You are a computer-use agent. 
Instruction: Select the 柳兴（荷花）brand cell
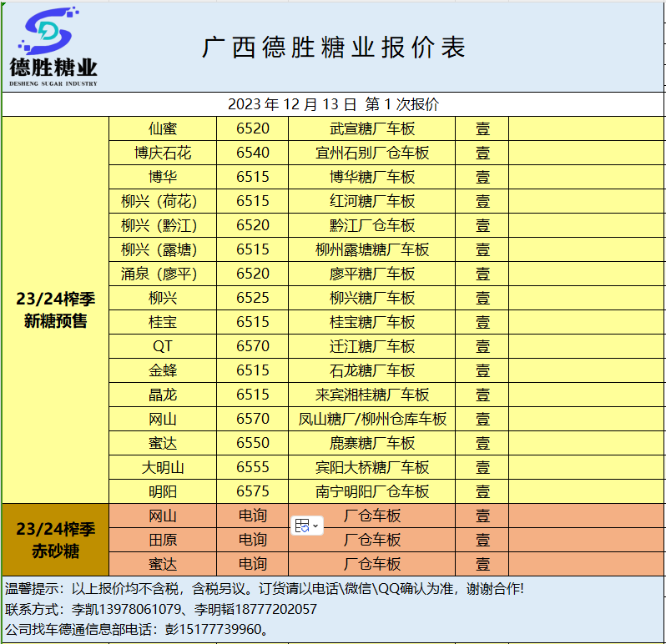pyautogui.click(x=163, y=201)
